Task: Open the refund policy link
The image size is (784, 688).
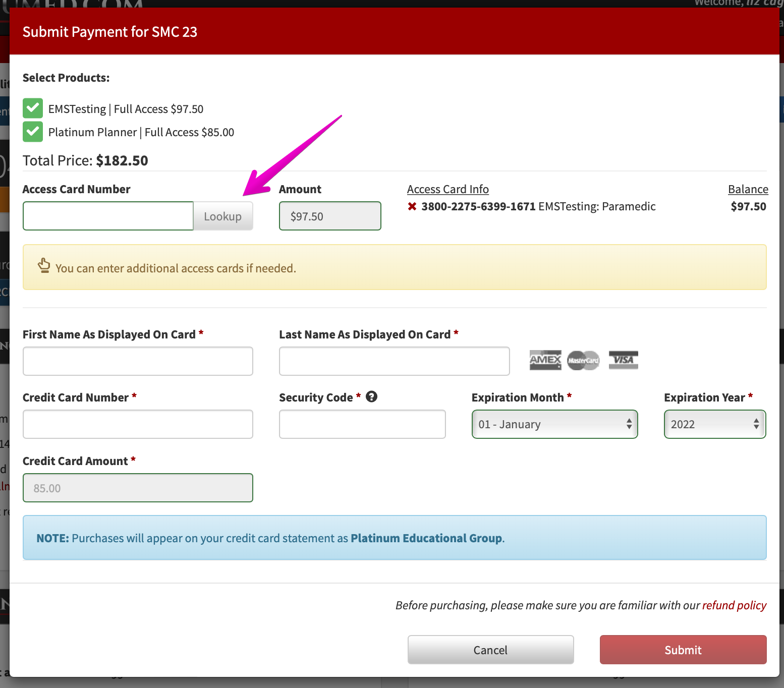Action: (734, 605)
